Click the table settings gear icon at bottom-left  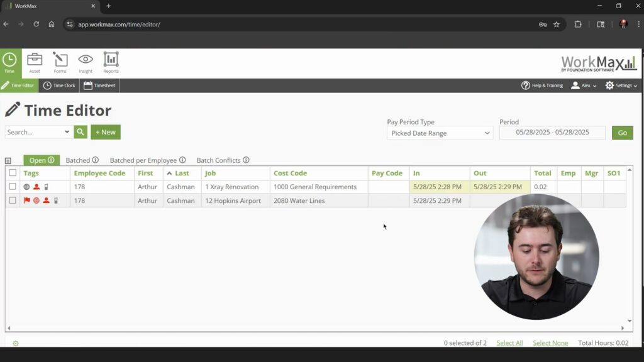point(16,343)
